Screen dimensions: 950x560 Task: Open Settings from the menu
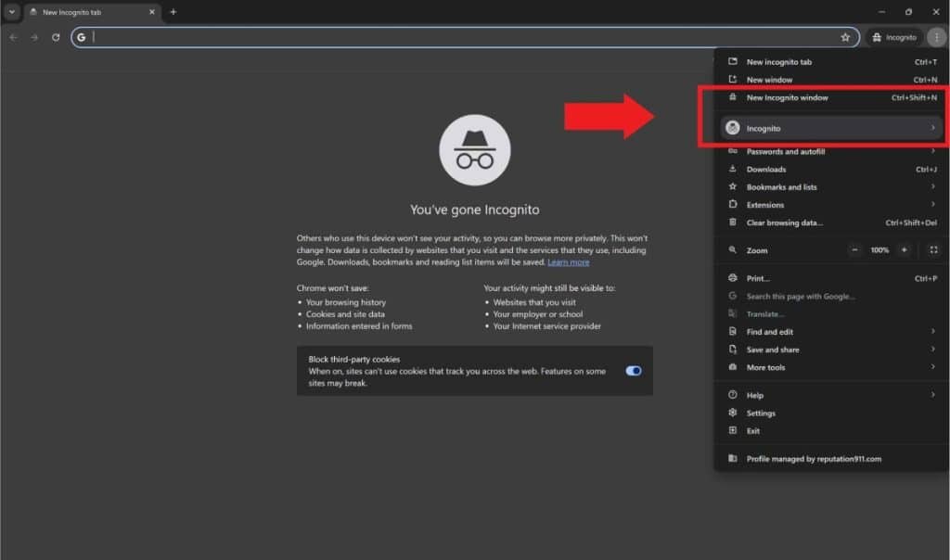pos(831,413)
